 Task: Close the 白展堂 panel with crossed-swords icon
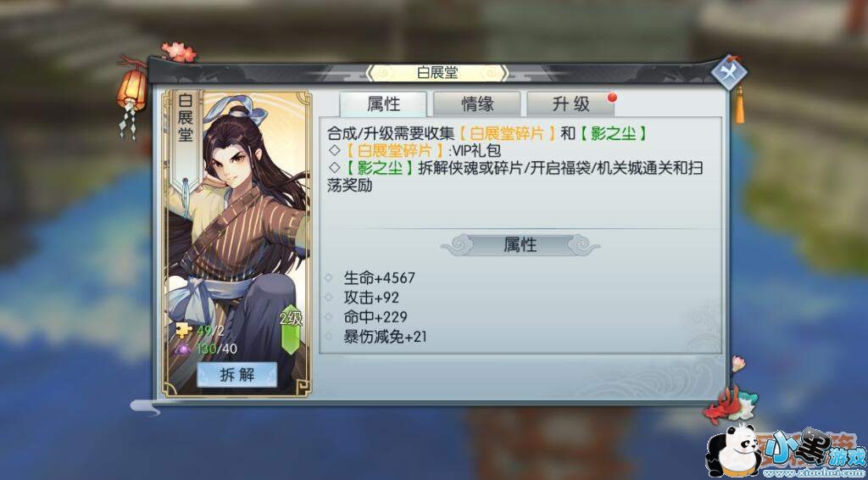(x=728, y=73)
